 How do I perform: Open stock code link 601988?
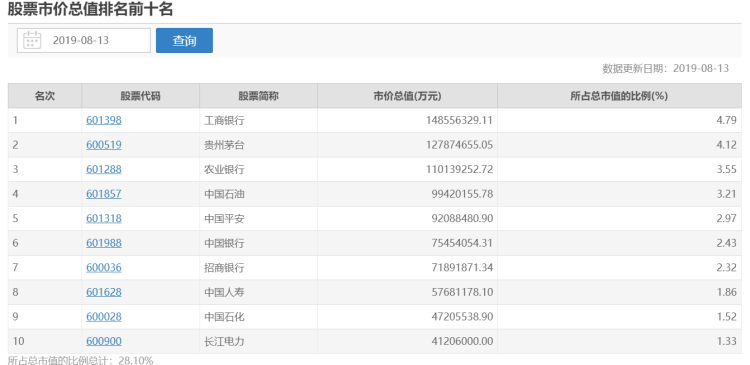(x=104, y=243)
